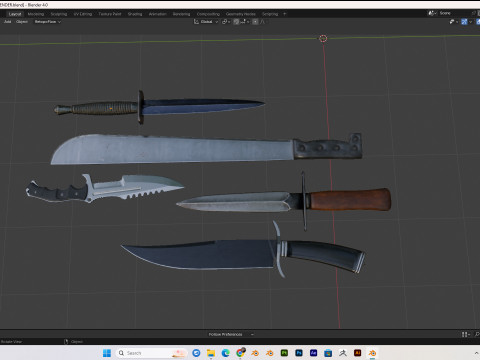480x360 pixels.
Task: Open the Compositing workspace tab
Action: [208, 14]
